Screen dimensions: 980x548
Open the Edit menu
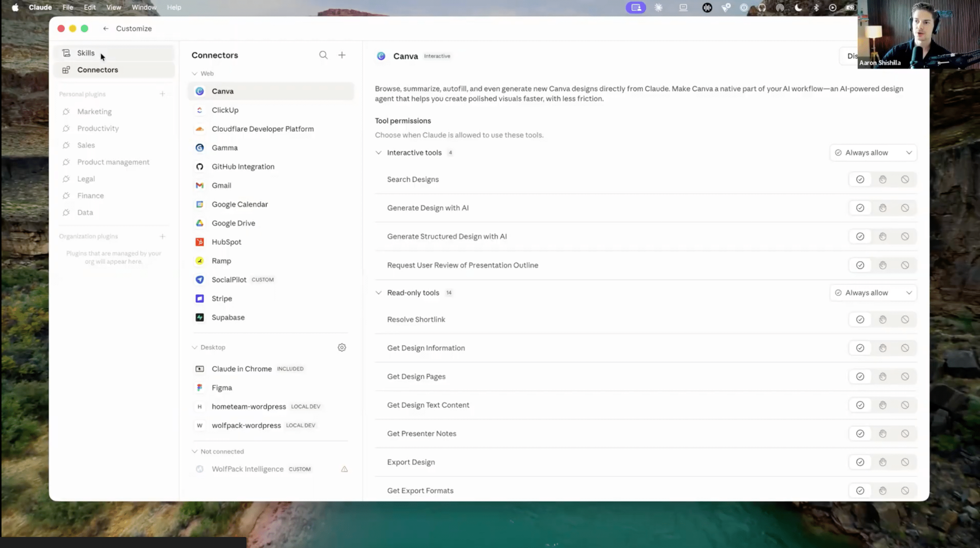[x=90, y=7]
